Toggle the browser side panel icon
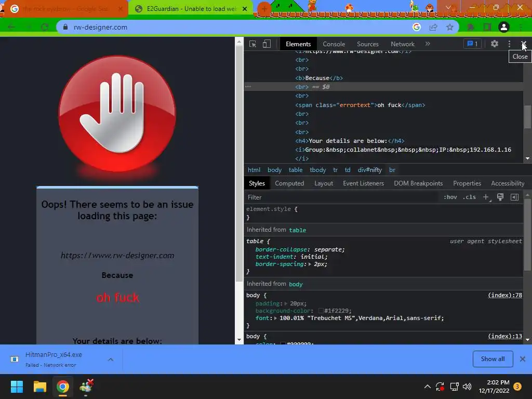The width and height of the screenshot is (532, 399). (x=487, y=27)
